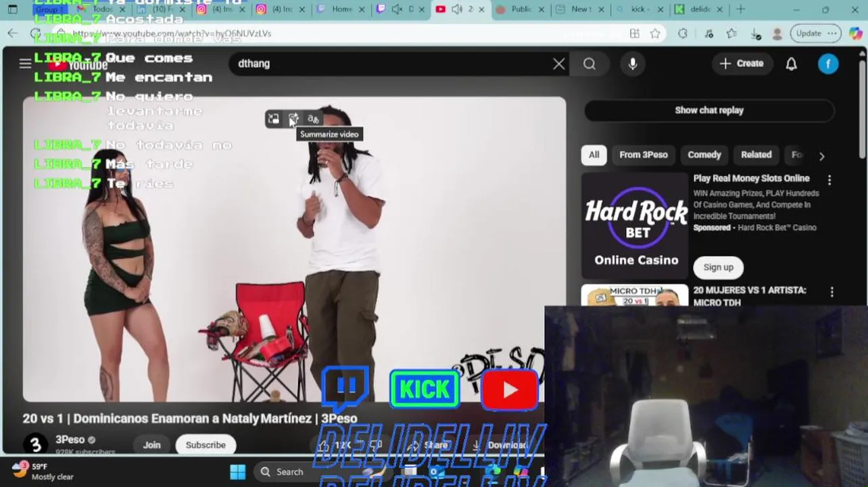The height and width of the screenshot is (487, 868).
Task: Open the browser downloads icon
Action: point(756,34)
